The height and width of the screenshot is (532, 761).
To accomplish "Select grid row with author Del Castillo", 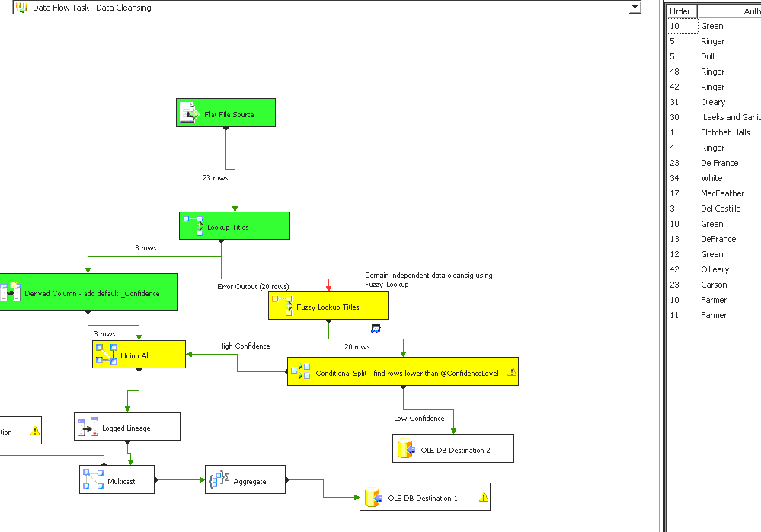I will tap(714, 209).
